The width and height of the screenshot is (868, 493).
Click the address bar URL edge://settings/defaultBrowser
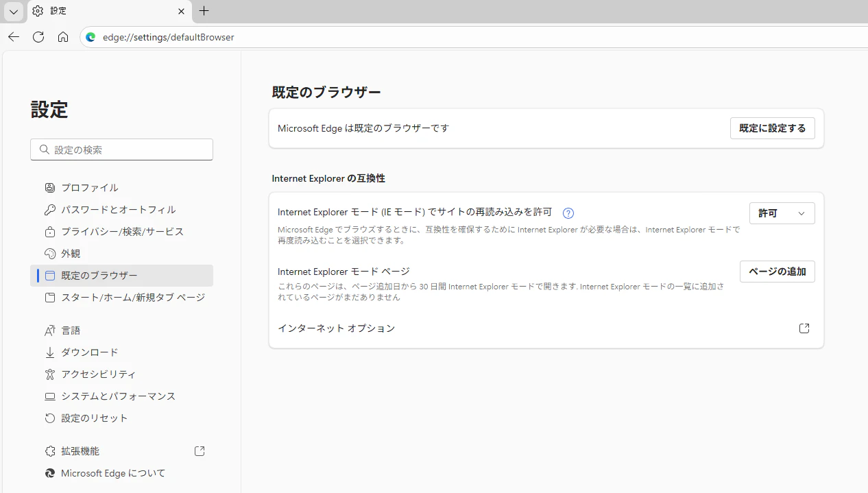[169, 37]
